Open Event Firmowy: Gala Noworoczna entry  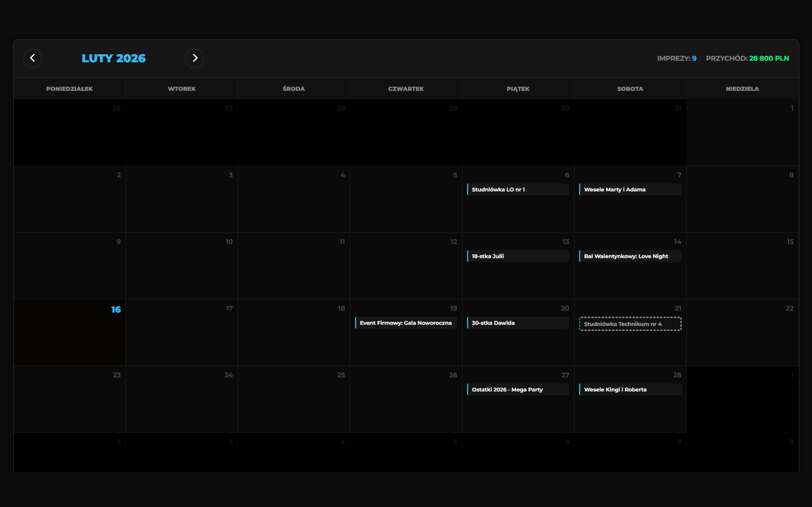[406, 323]
